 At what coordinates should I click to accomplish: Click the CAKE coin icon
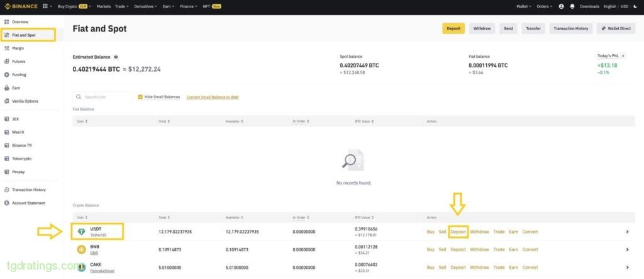81,268
